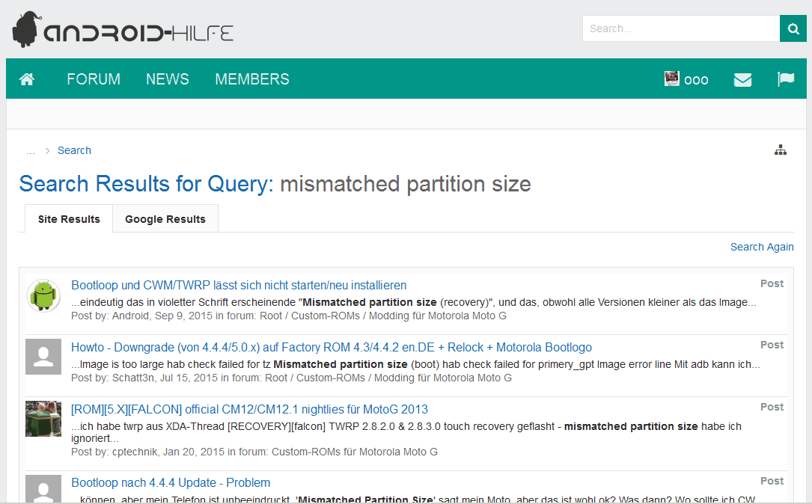Image resolution: width=812 pixels, height=504 pixels.
Task: Open the ooo account menu
Action: coord(696,80)
